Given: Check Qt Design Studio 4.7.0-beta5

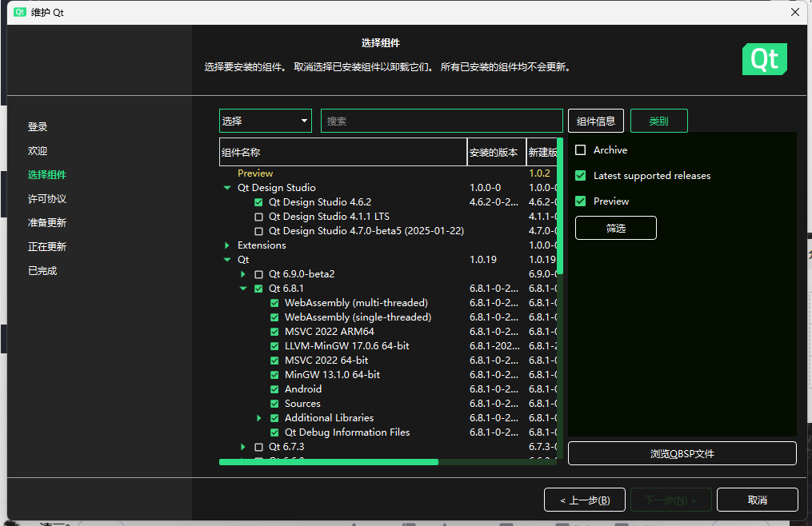Looking at the screenshot, I should point(258,231).
